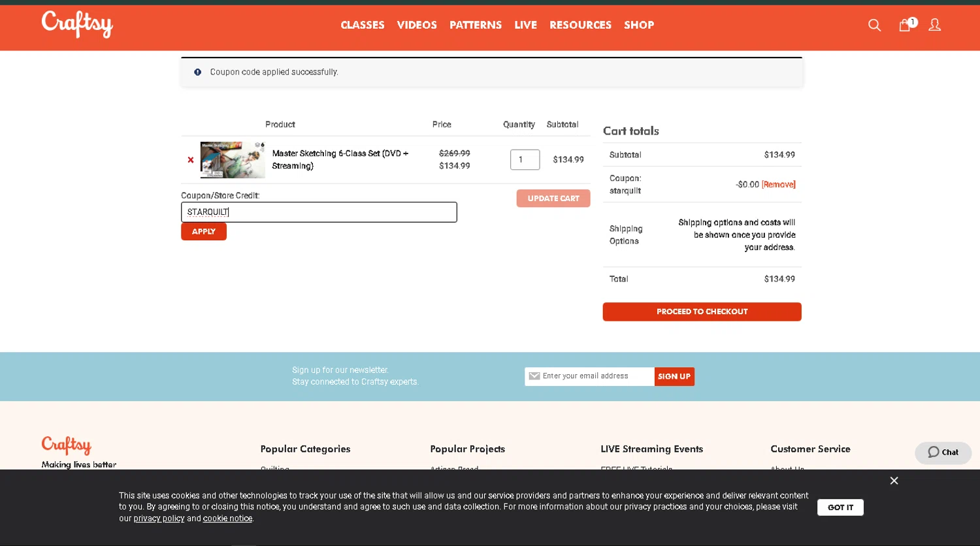Open the cookie notice link
Viewport: 980px width, 546px height.
(x=227, y=519)
